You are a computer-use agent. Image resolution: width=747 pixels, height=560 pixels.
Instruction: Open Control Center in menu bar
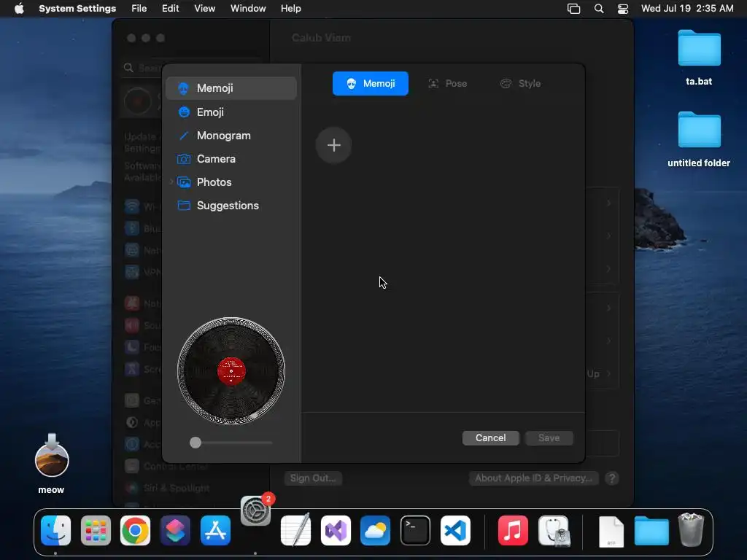pyautogui.click(x=623, y=9)
